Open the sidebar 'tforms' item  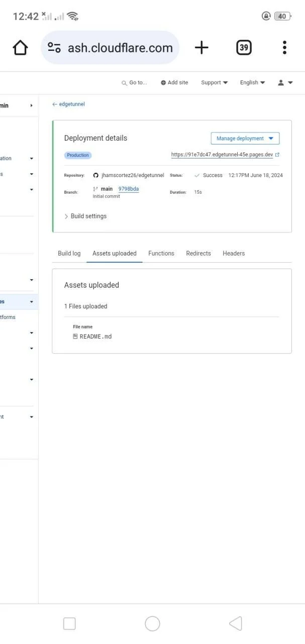click(8, 317)
